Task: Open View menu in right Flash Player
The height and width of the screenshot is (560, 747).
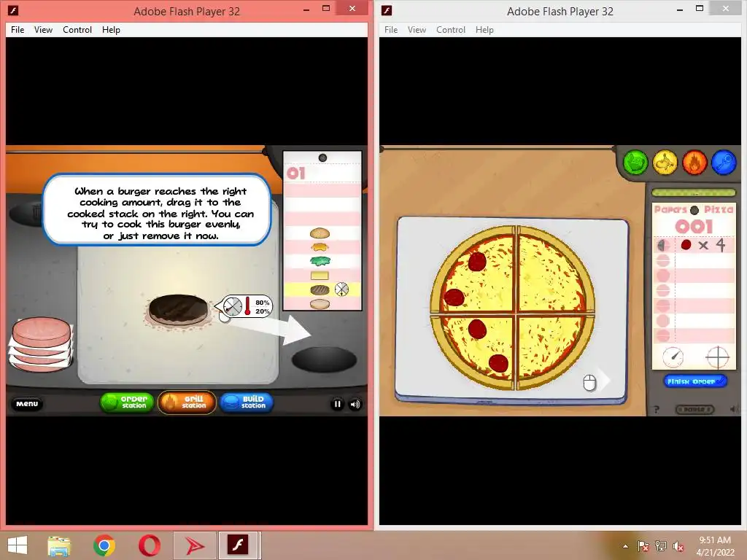Action: [417, 29]
